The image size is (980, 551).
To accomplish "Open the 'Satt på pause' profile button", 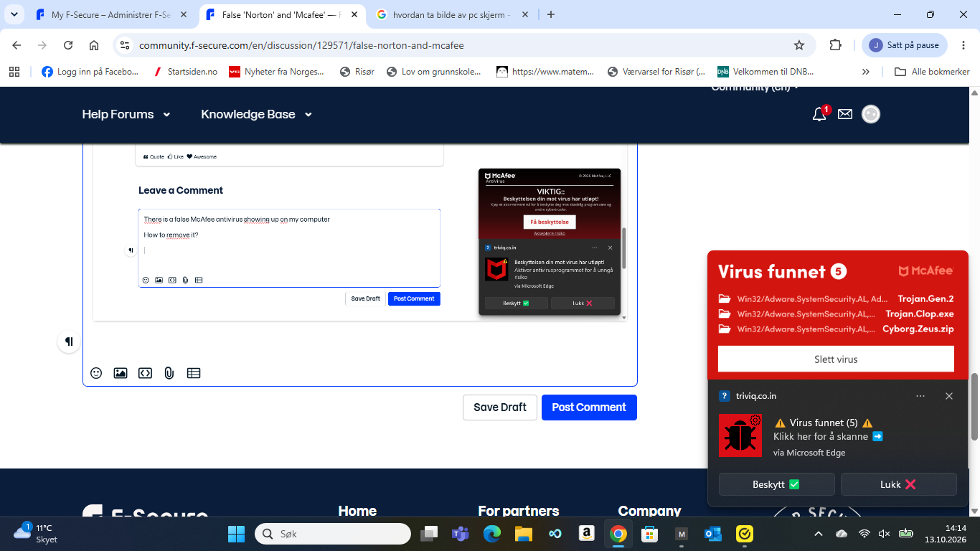I will coord(905,45).
